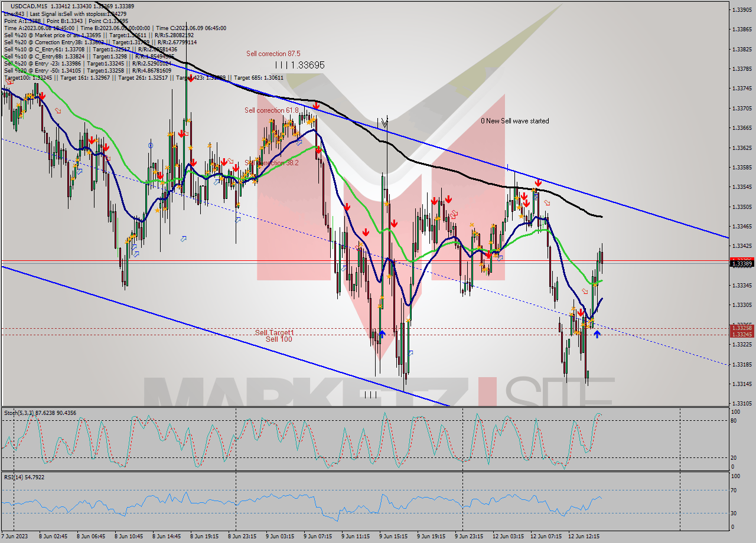This screenshot has width=756, height=543.
Task: Click the '9 Jun 11:15' time axis label
Action: [356, 537]
